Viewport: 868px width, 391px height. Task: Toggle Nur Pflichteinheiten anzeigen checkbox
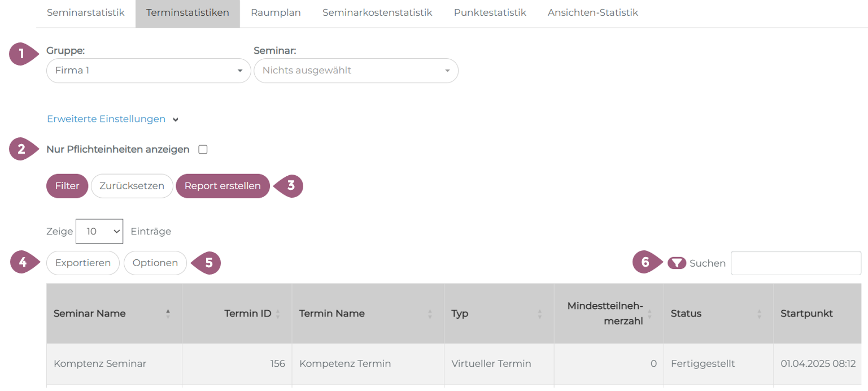tap(203, 150)
